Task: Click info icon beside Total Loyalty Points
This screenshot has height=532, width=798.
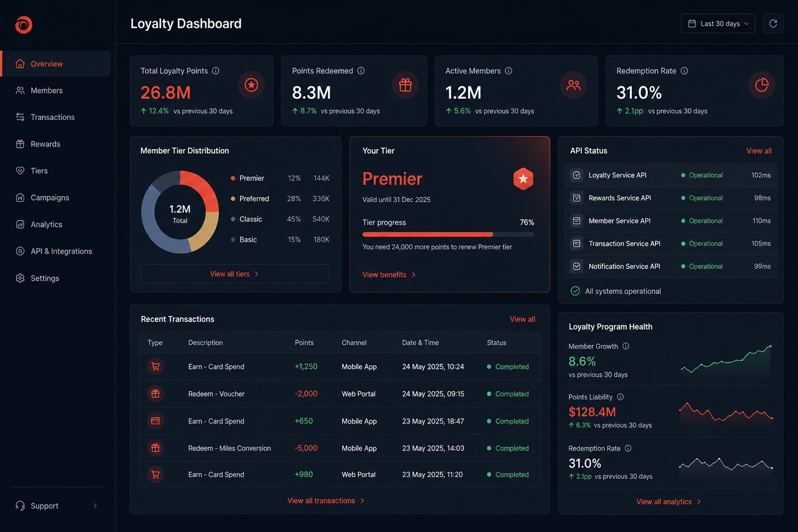Action: [216, 71]
